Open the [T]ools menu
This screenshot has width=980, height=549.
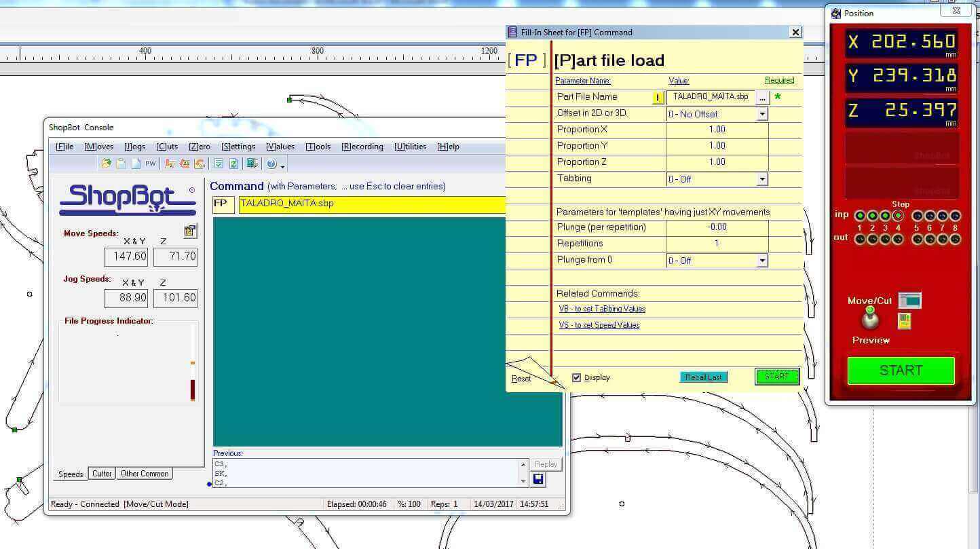[x=318, y=147]
